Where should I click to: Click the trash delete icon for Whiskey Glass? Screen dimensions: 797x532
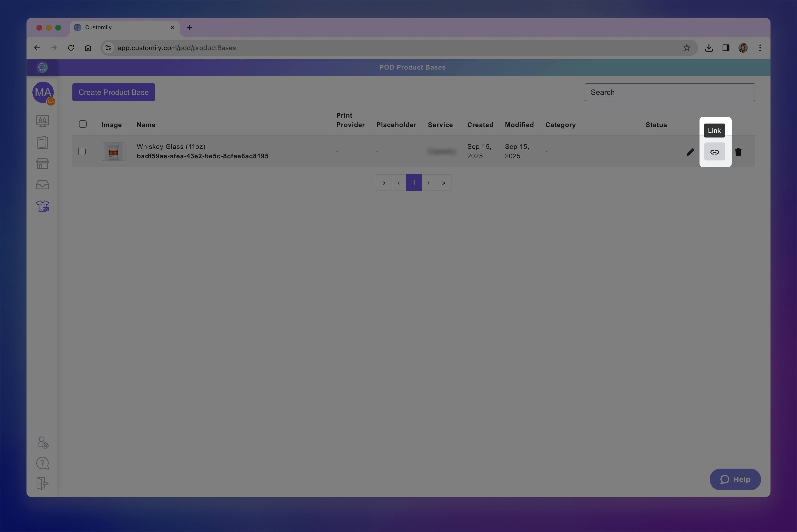pyautogui.click(x=738, y=152)
